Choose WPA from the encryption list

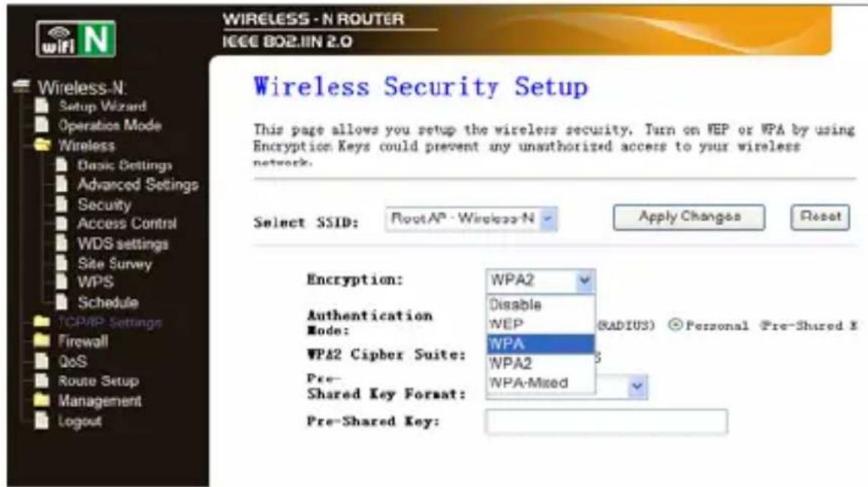point(541,344)
